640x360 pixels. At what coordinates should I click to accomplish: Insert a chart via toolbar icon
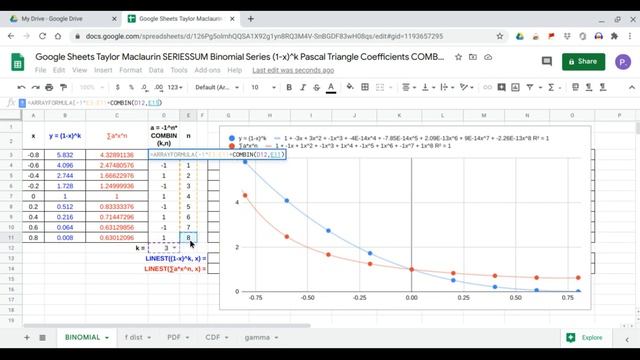(516, 87)
